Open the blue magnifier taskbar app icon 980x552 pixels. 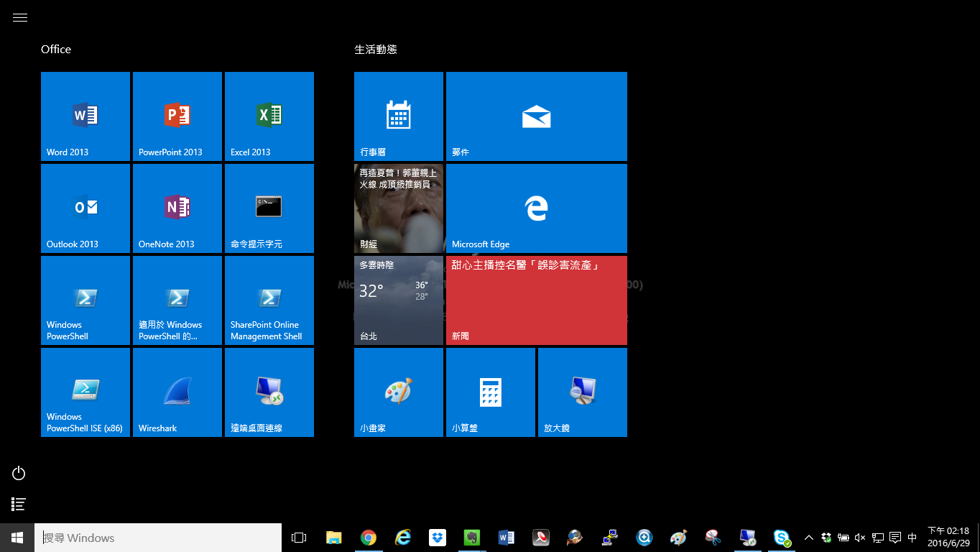[x=644, y=538]
